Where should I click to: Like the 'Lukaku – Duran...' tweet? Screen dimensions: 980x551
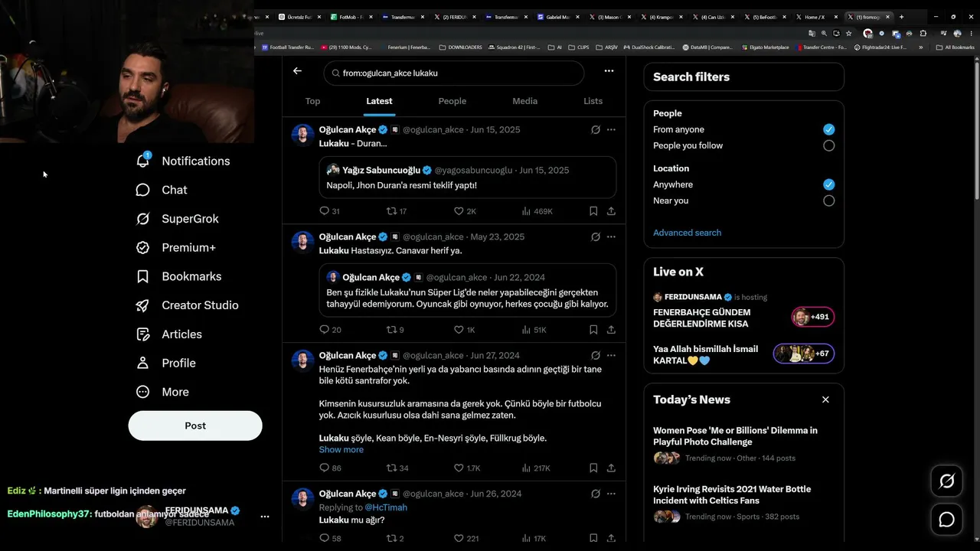465,211
